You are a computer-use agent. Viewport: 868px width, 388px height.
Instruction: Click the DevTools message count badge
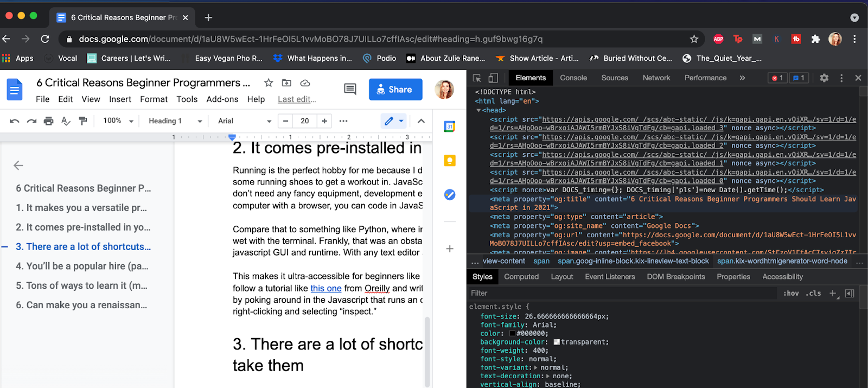[799, 78]
